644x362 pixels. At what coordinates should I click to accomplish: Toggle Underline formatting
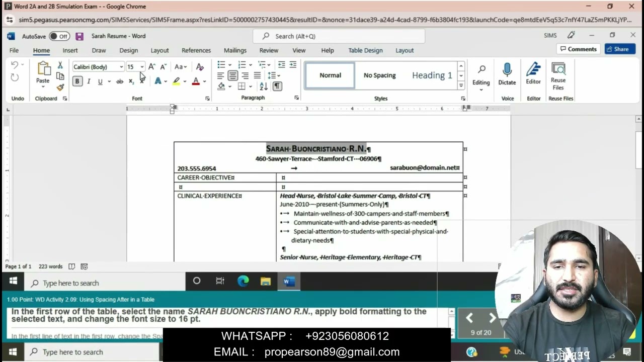(x=100, y=81)
